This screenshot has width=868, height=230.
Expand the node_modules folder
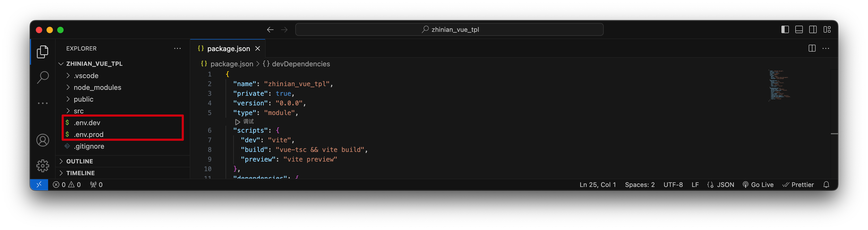pos(123,87)
